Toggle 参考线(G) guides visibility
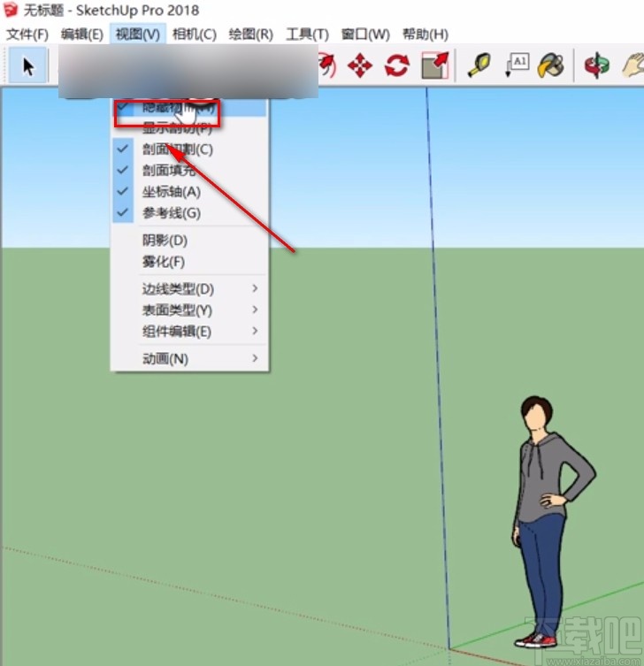Image resolution: width=644 pixels, height=666 pixels. coord(189,213)
